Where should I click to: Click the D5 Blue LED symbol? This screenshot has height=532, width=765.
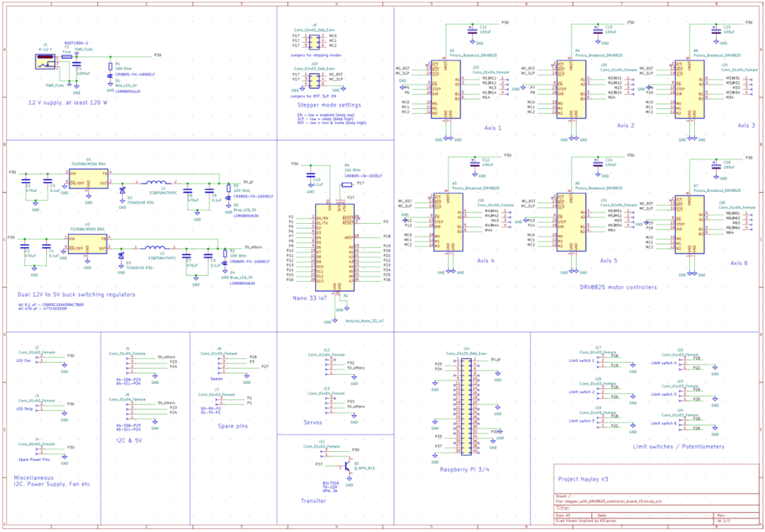(x=228, y=198)
